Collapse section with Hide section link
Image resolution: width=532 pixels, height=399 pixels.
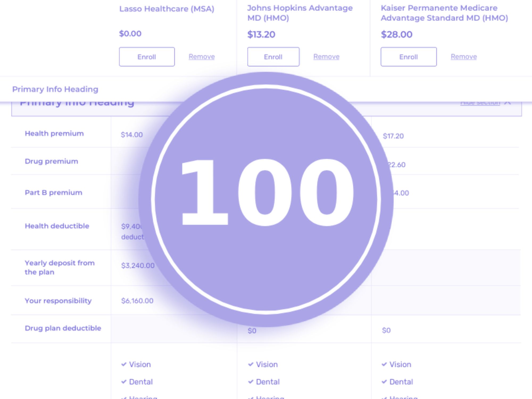click(480, 103)
